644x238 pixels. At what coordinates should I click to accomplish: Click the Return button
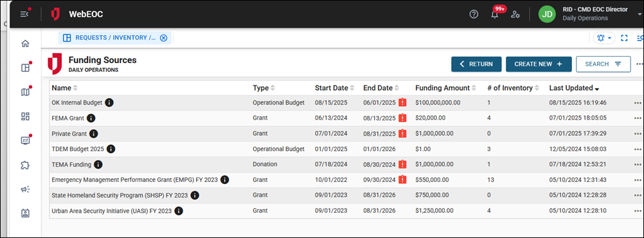[476, 64]
